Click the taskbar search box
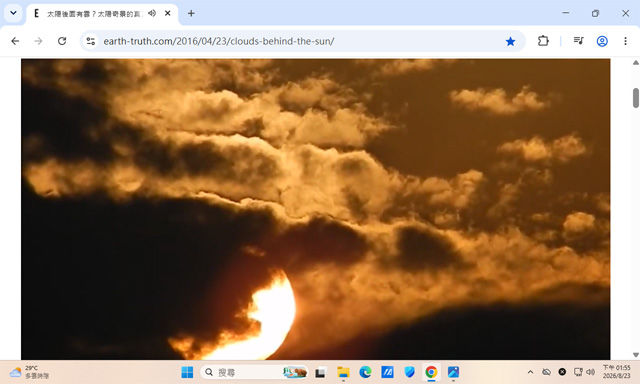640x384 pixels. (x=254, y=372)
